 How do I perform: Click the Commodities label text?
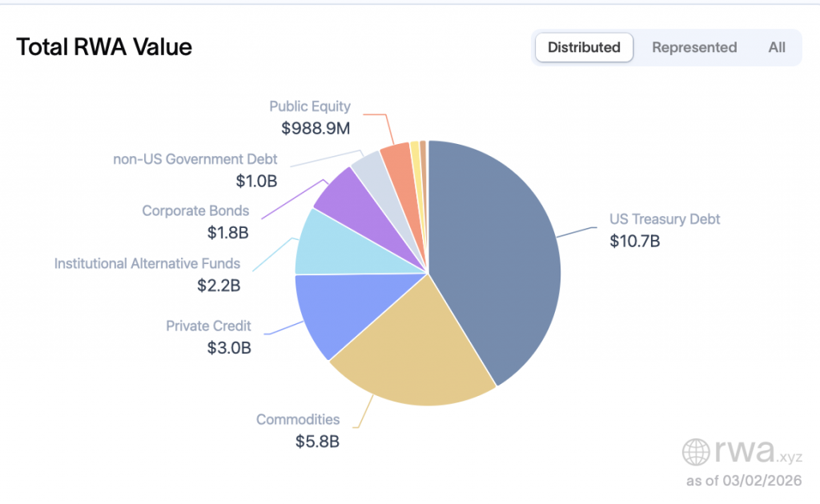click(x=298, y=419)
